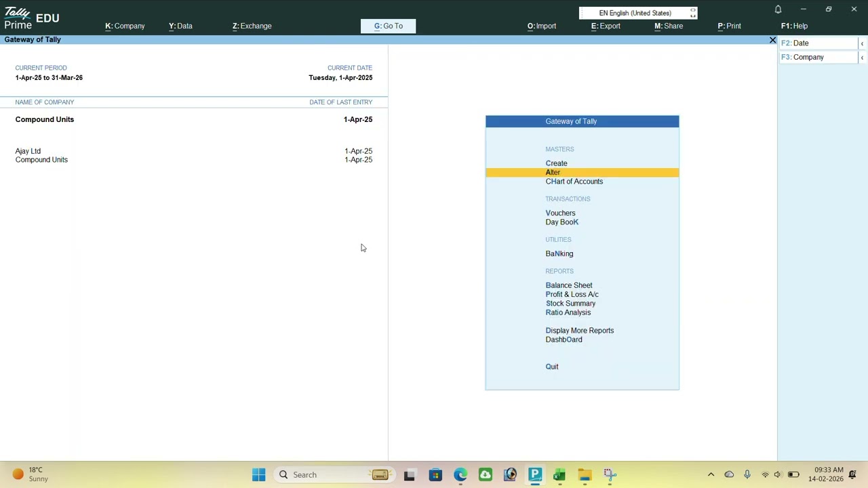868x488 pixels.
Task: Click the language refresh icon beside English
Action: [x=692, y=13]
